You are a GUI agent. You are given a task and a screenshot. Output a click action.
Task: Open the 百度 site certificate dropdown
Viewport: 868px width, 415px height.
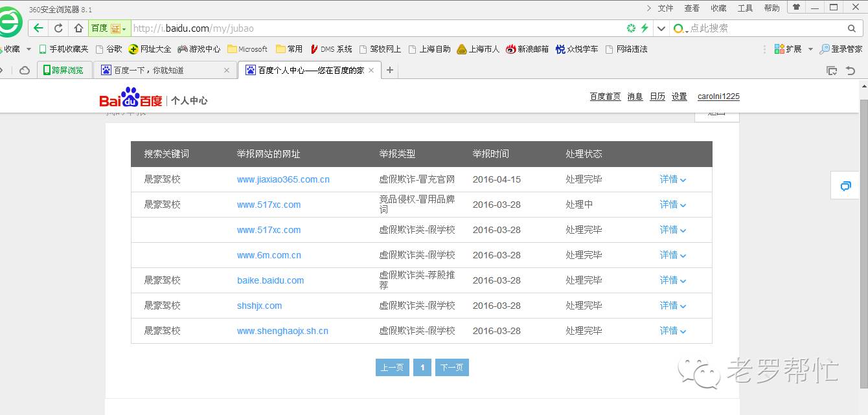pyautogui.click(x=109, y=28)
